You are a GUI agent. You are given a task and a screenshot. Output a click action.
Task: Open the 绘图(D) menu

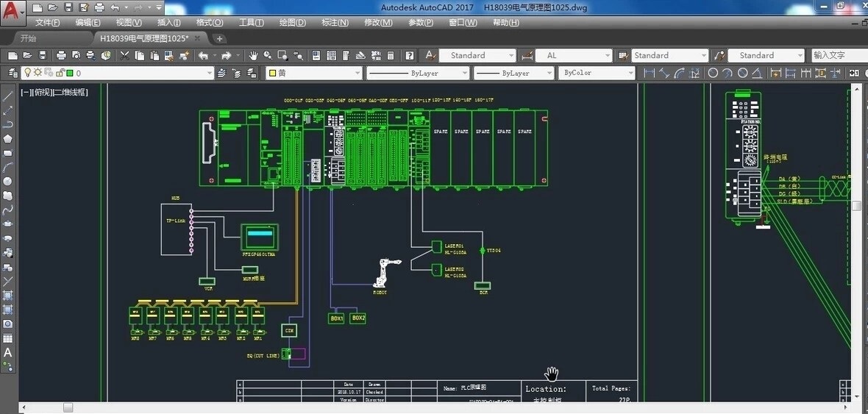tap(292, 23)
